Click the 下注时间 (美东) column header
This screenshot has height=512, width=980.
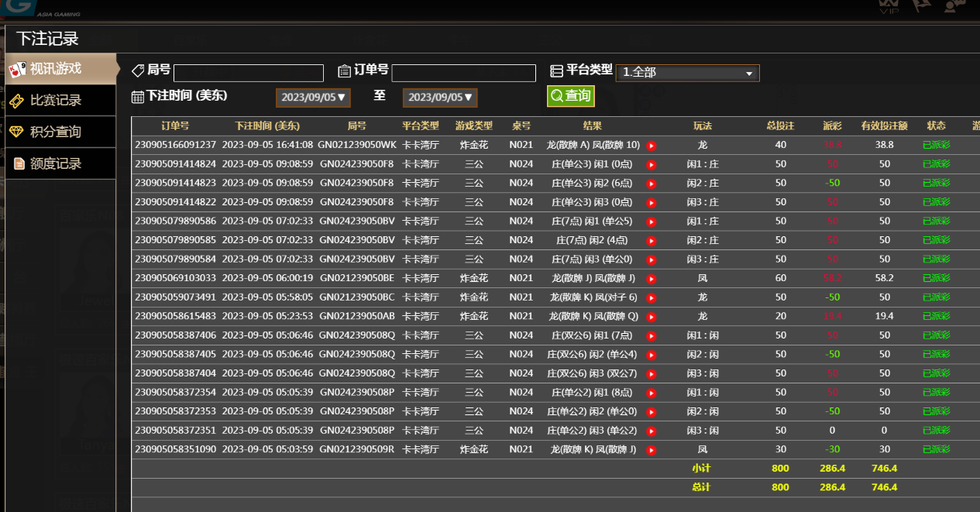[267, 126]
